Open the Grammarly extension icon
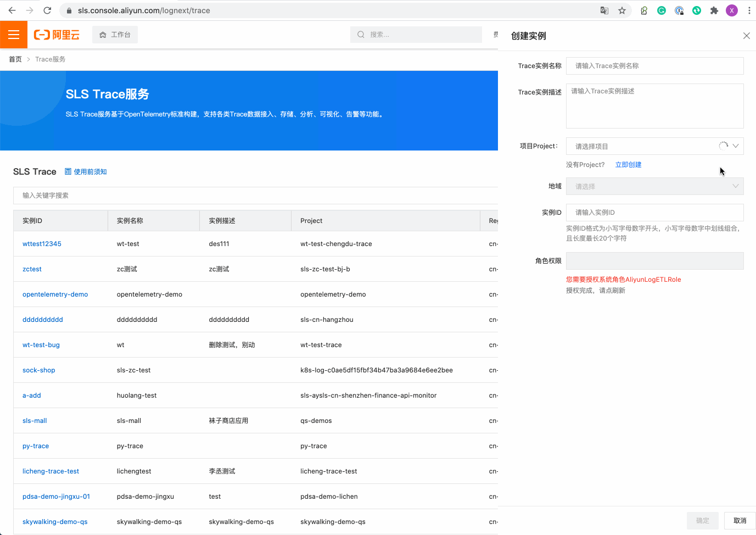 662,10
